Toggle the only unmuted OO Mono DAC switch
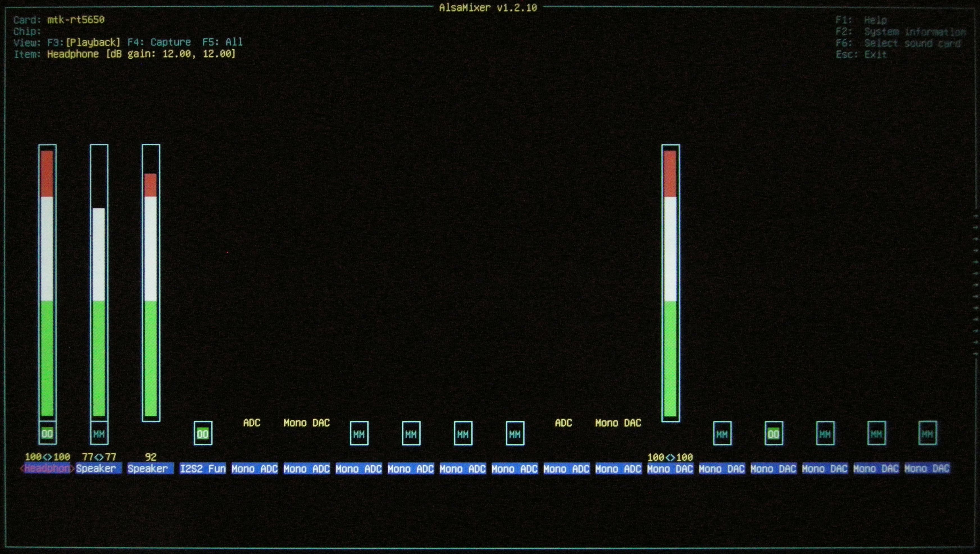Image resolution: width=980 pixels, height=554 pixels. click(774, 433)
